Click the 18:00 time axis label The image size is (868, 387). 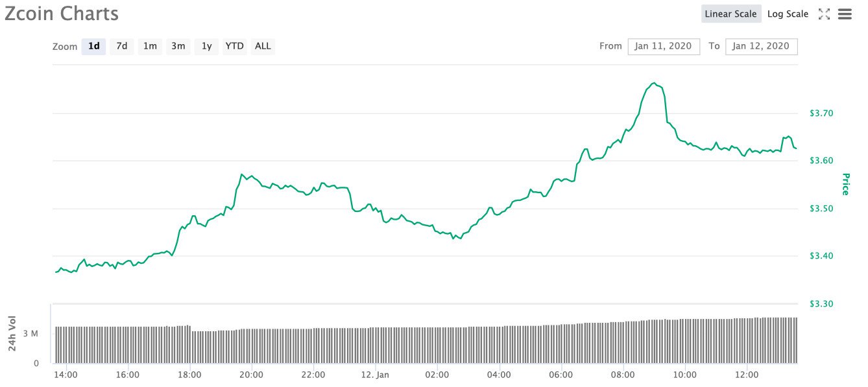coord(189,375)
